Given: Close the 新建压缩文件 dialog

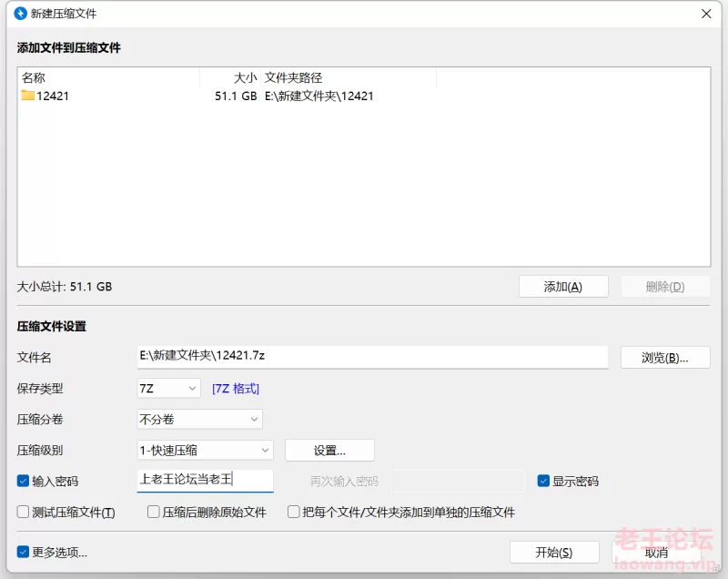Looking at the screenshot, I should pos(706,14).
